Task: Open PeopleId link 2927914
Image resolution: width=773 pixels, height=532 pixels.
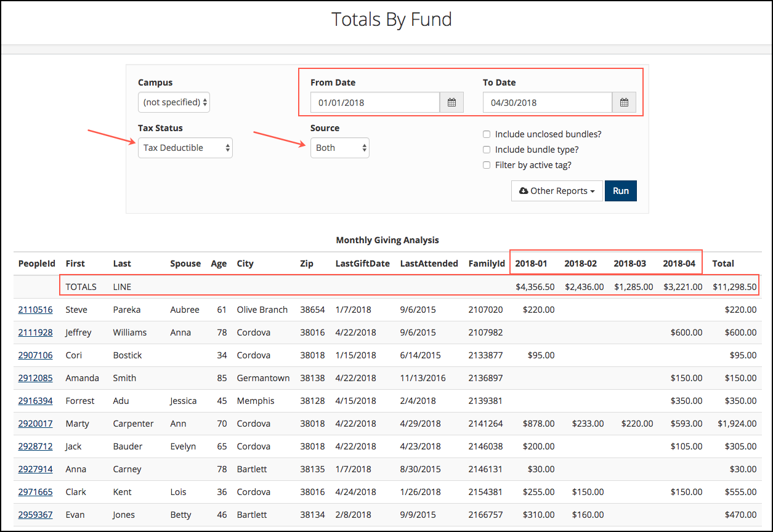Action: [35, 469]
